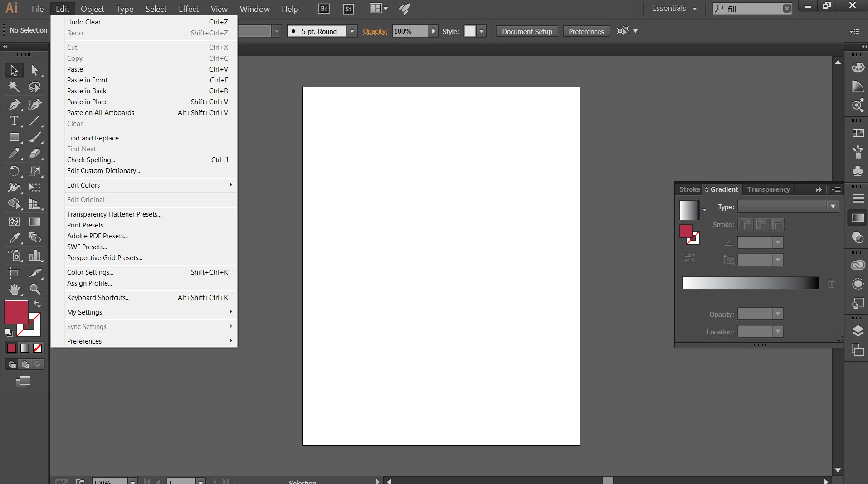This screenshot has width=868, height=484.
Task: Click the fill search input field
Action: [754, 9]
